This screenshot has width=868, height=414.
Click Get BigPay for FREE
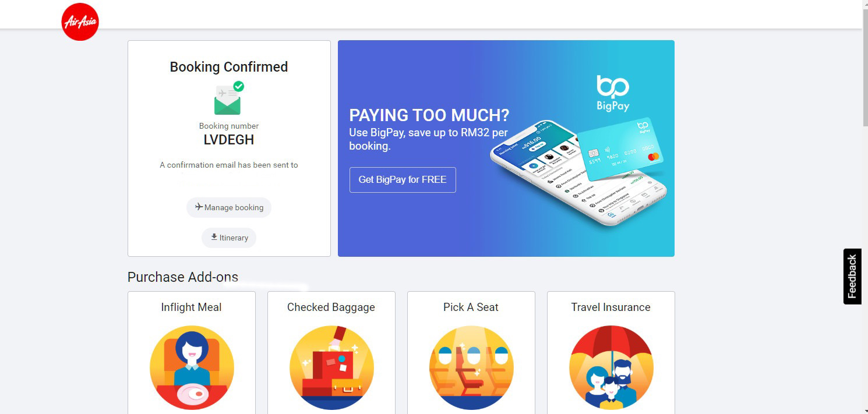click(x=402, y=180)
